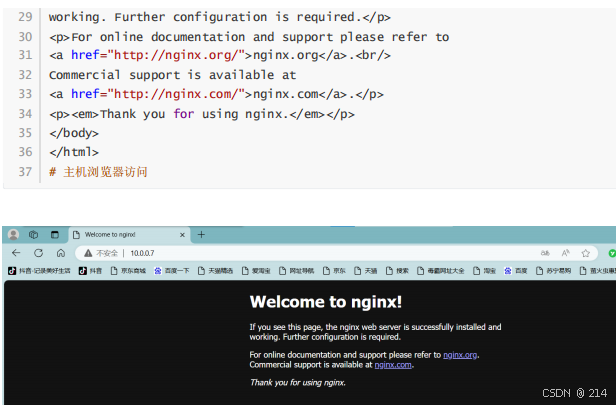
Task: Click the '</html>' code line
Action: (x=74, y=152)
